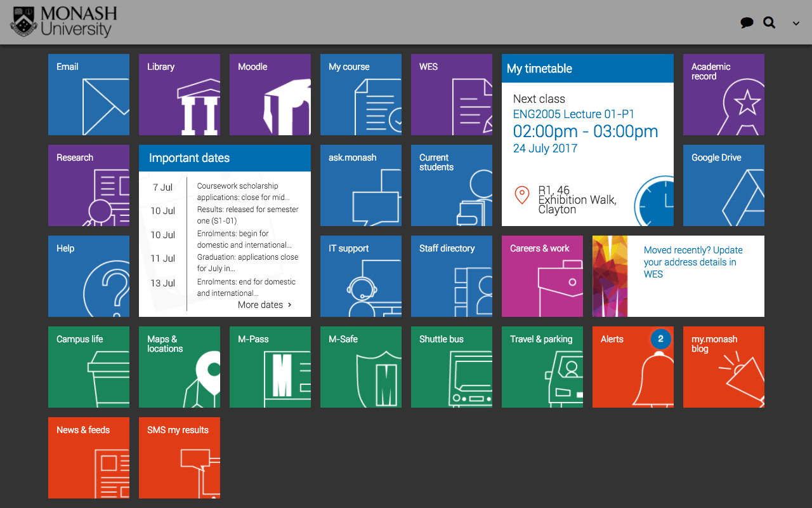Expand the header dropdown chevron
This screenshot has height=508, width=812.
pos(796,23)
